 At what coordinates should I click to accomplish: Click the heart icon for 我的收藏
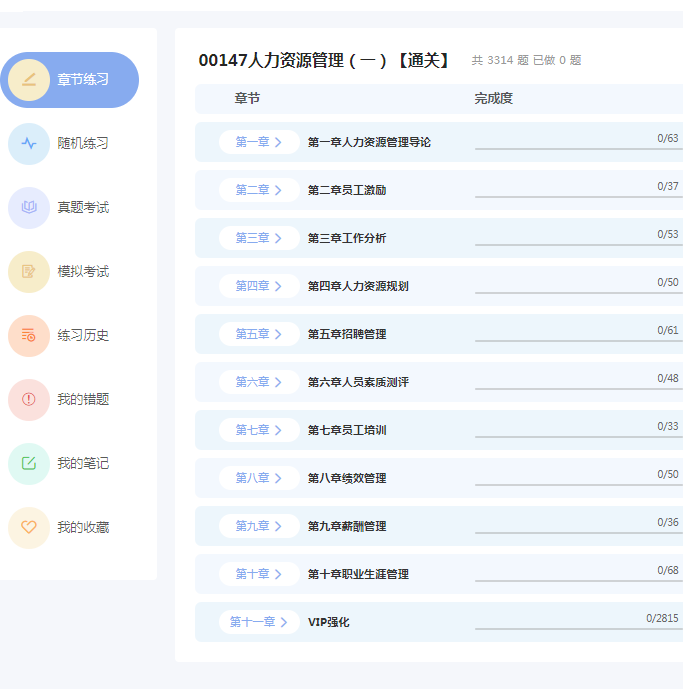point(29,527)
